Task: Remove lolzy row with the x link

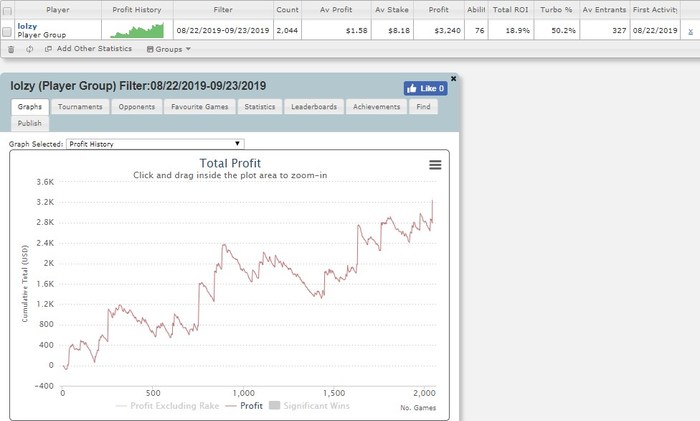Action: [x=690, y=31]
